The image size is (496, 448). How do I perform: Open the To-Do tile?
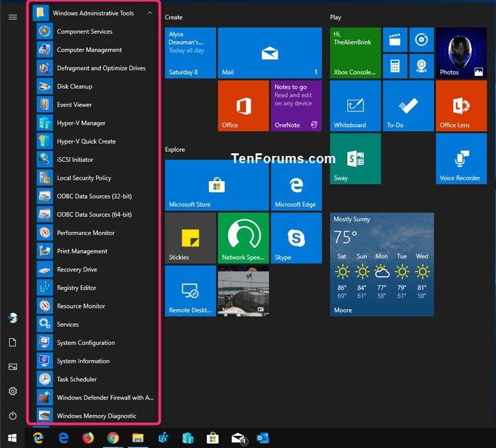coord(409,106)
